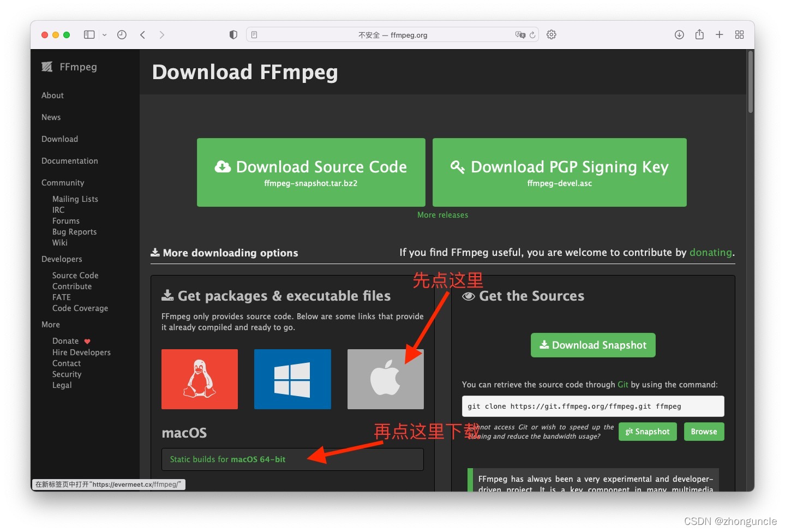
Task: Open the share sheet icon
Action: (x=699, y=34)
